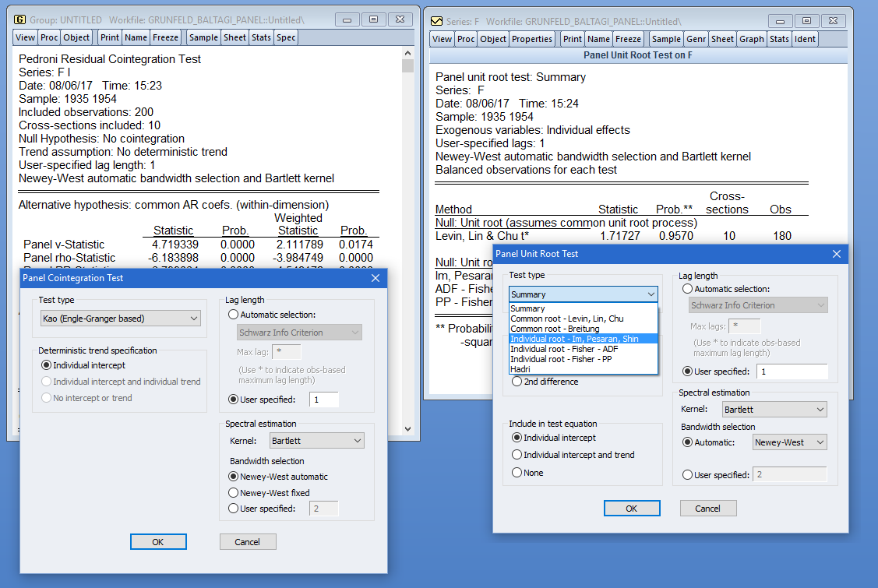
Task: Close the Panel Unit Root Test dialog
Action: click(x=837, y=254)
